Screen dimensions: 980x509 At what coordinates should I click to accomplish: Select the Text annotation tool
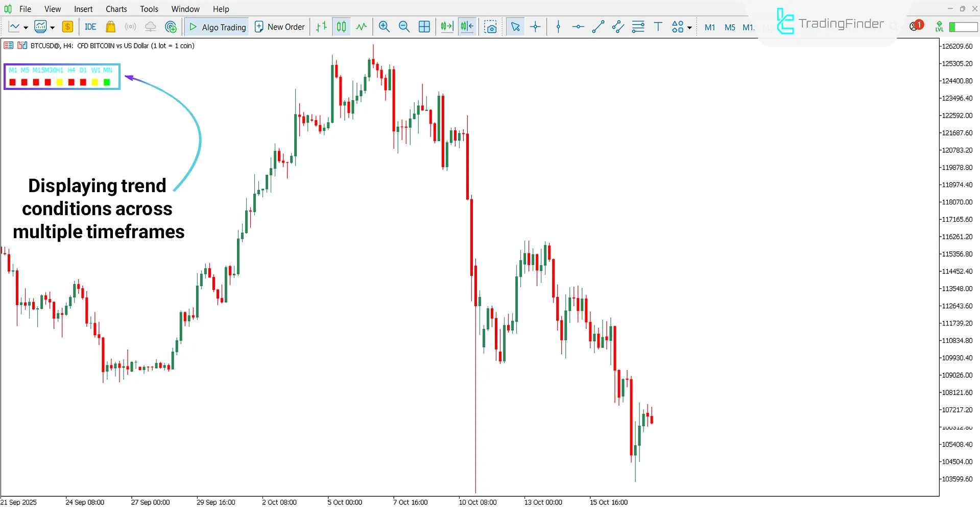pyautogui.click(x=658, y=27)
